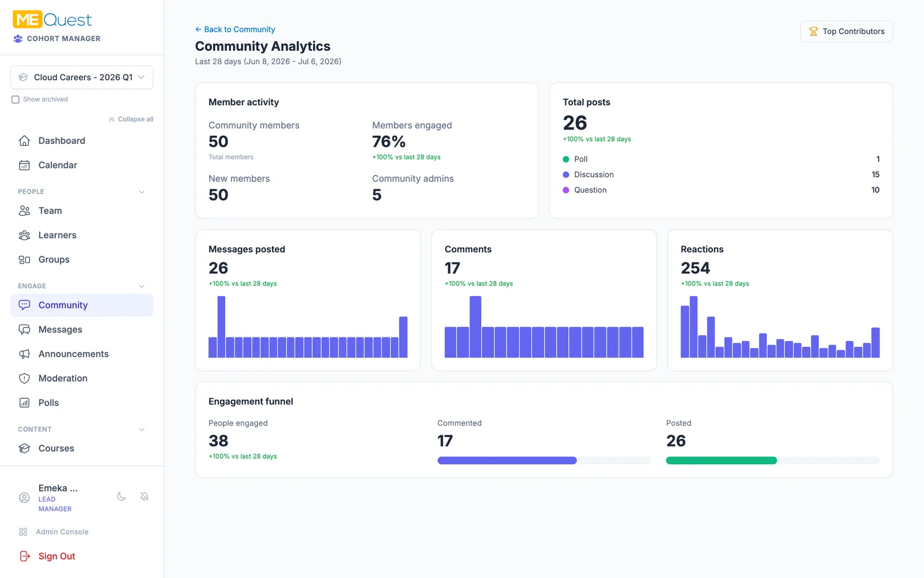
Task: Toggle the muted notifications bell icon
Action: [144, 497]
